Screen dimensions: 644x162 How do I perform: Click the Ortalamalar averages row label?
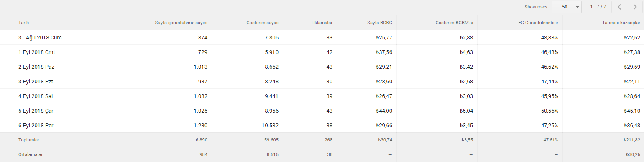[x=31, y=154]
